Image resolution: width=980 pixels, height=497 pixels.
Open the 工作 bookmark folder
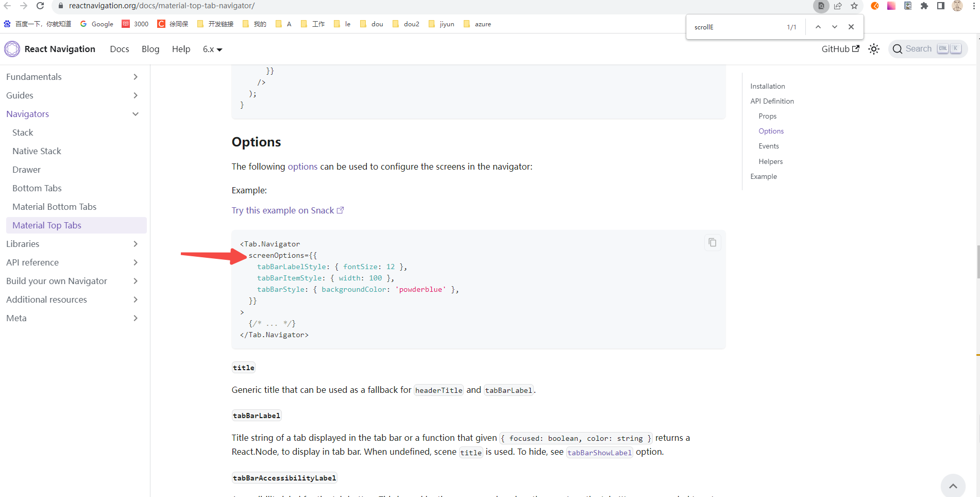pyautogui.click(x=313, y=24)
